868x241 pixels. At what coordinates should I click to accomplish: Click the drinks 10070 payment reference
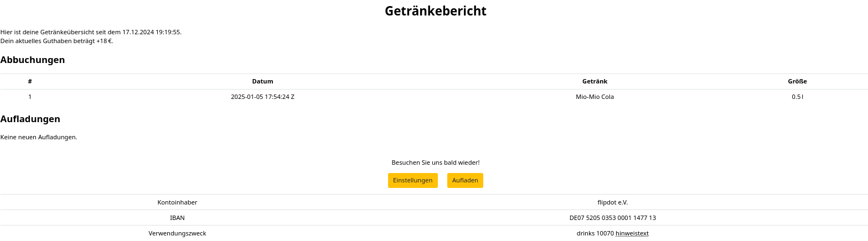595,233
